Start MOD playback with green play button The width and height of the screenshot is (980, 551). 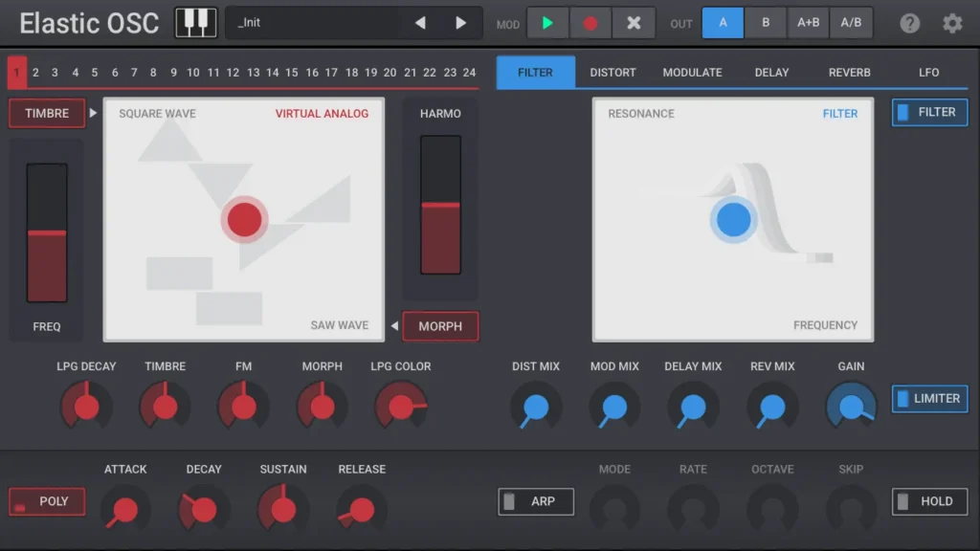tap(547, 23)
